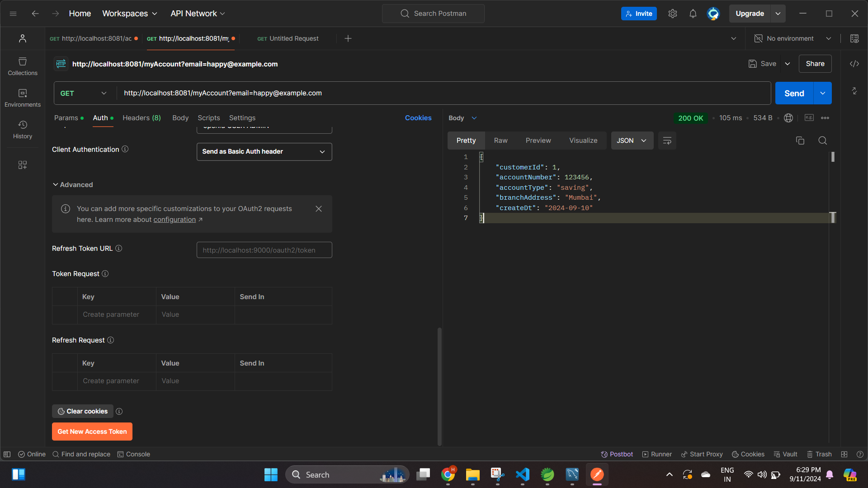Viewport: 868px width, 488px height.
Task: Open the code snippet panel icon
Action: click(854, 64)
